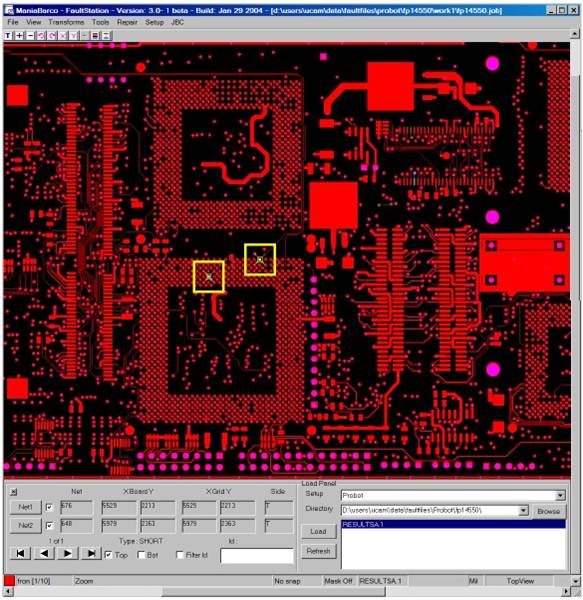Viewport: 583px width, 600px height.
Task: Expand the Directory path dropdown
Action: [x=523, y=510]
